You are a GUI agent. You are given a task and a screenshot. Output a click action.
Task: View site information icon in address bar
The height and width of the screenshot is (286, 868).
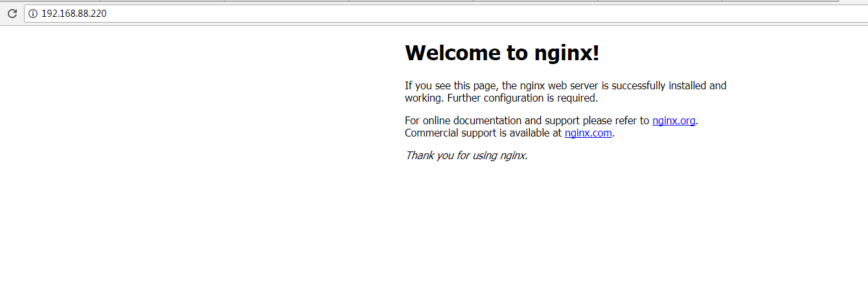pyautogui.click(x=33, y=14)
